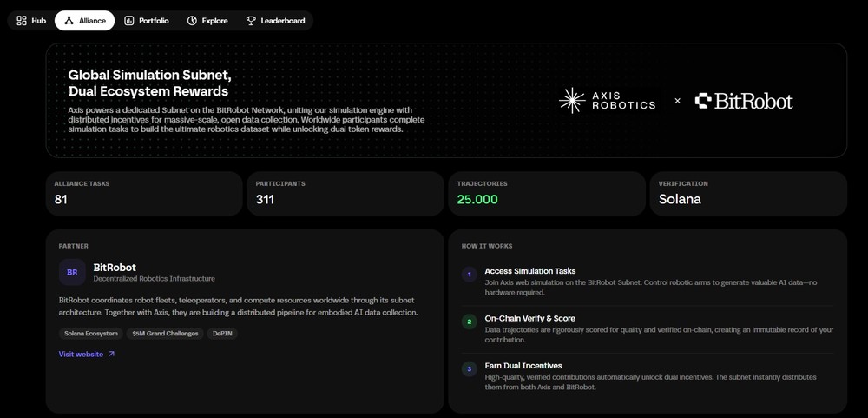Image resolution: width=868 pixels, height=418 pixels.
Task: Click the Participants stat card showing 311
Action: (x=345, y=194)
